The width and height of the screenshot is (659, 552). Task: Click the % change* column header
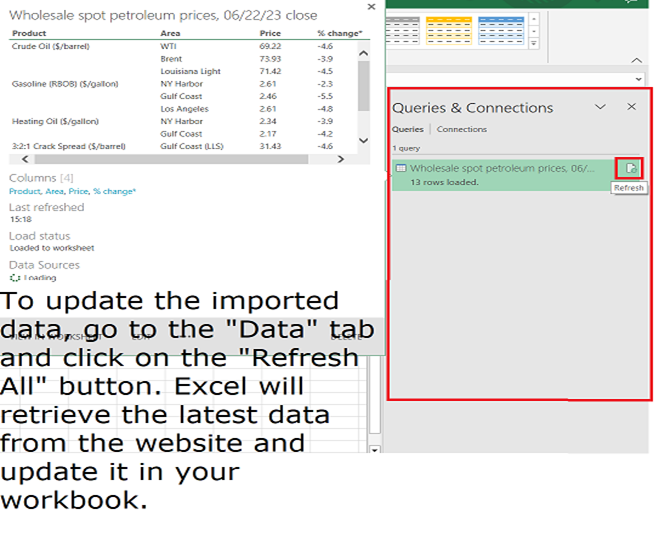(x=340, y=33)
